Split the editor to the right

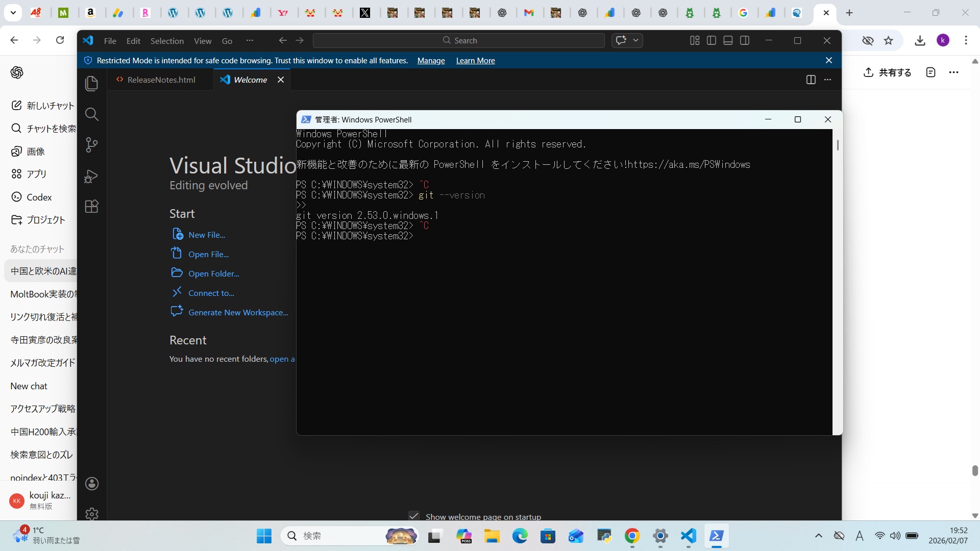pyautogui.click(x=811, y=80)
